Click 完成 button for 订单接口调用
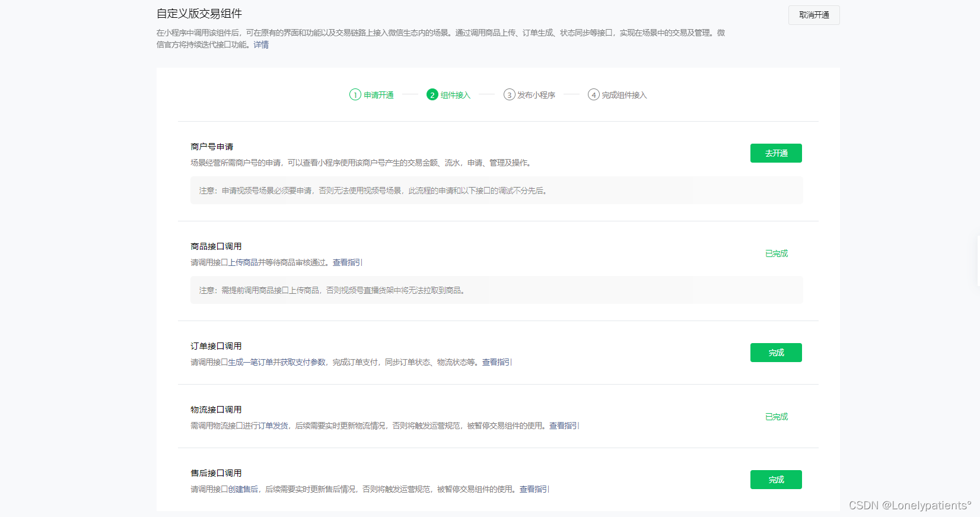 pos(776,353)
